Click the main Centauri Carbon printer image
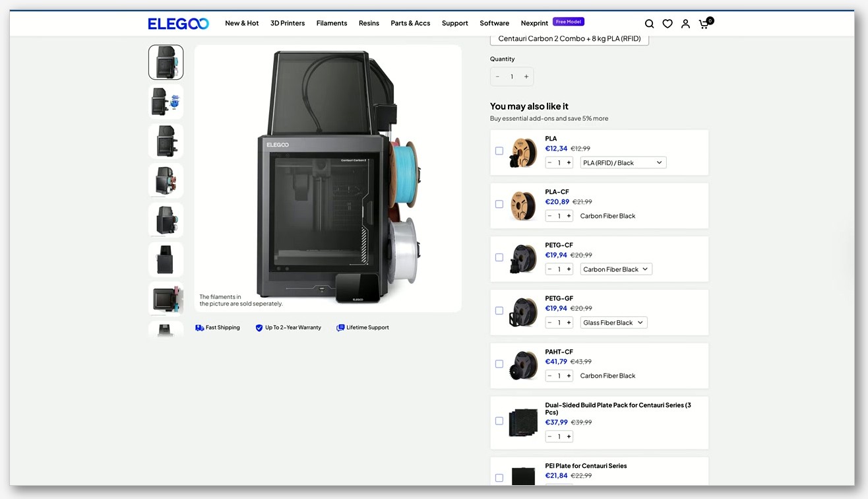The image size is (868, 499). click(328, 178)
